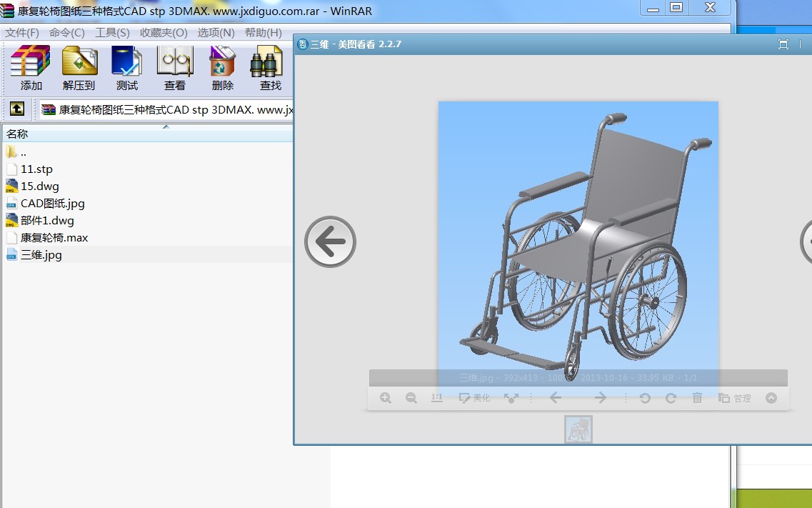Screen dimensions: 812x508
Task: Toggle the viewer's full-screen mode icon
Action: (783, 44)
